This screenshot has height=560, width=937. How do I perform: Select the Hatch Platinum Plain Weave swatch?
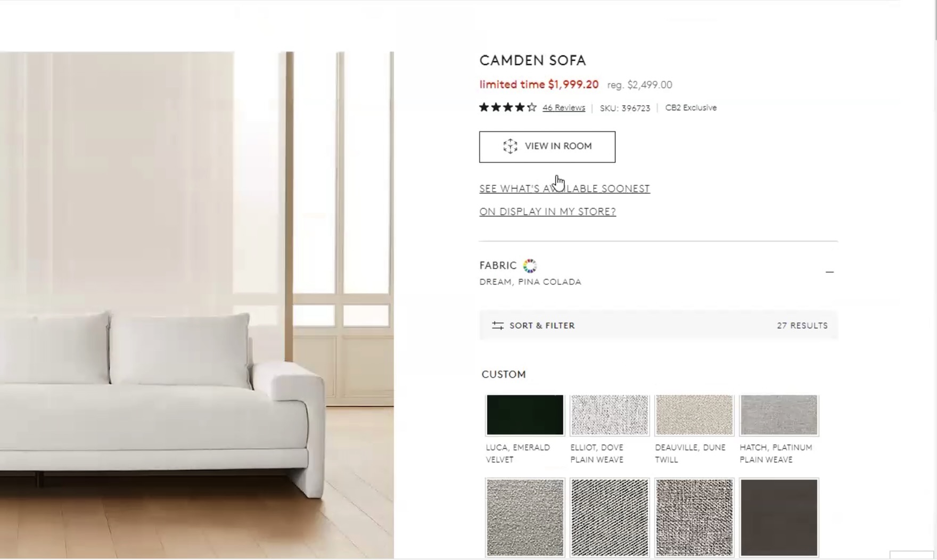(x=779, y=415)
